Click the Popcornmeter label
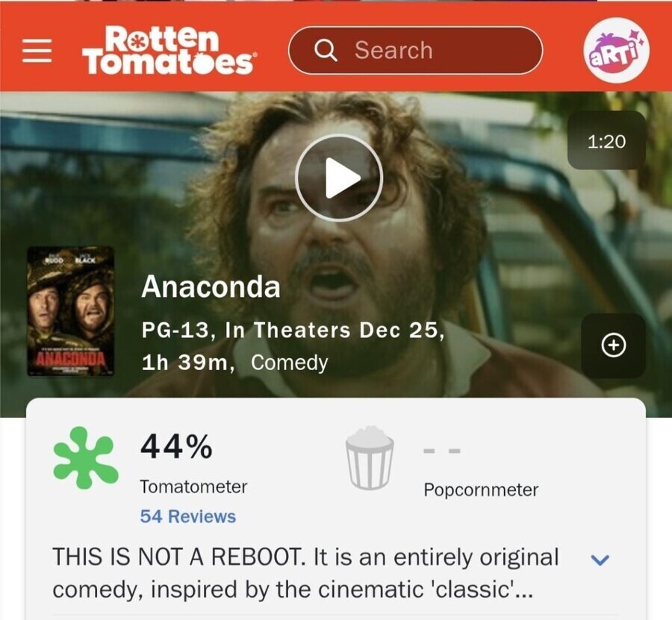This screenshot has height=620, width=672. click(481, 490)
